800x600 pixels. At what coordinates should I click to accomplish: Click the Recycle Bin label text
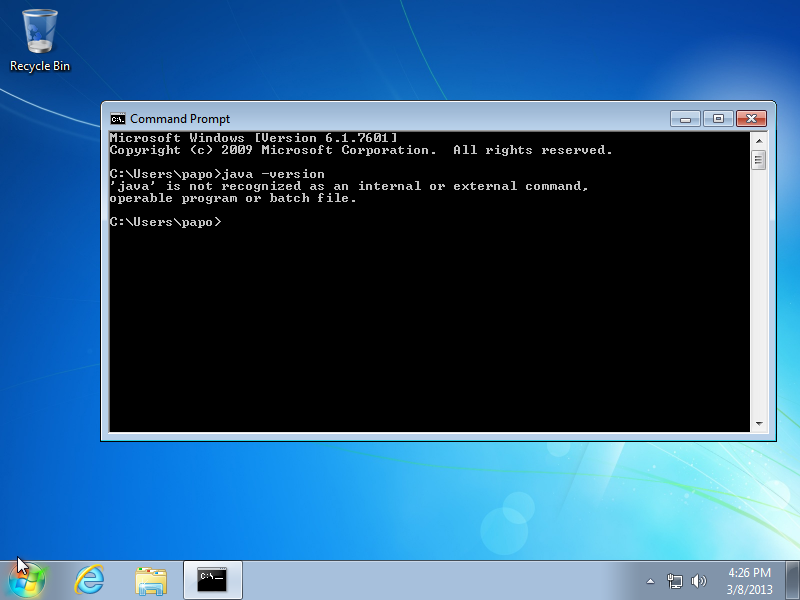click(40, 66)
